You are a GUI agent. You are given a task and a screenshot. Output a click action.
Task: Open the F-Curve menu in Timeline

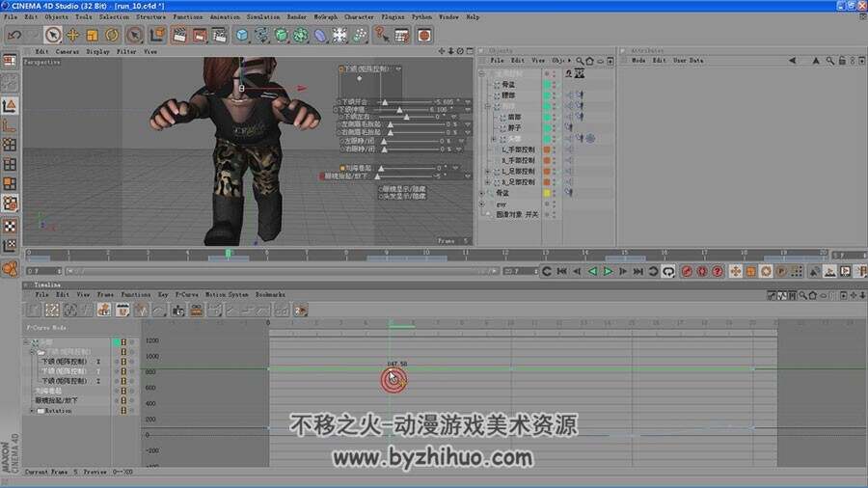pyautogui.click(x=186, y=295)
